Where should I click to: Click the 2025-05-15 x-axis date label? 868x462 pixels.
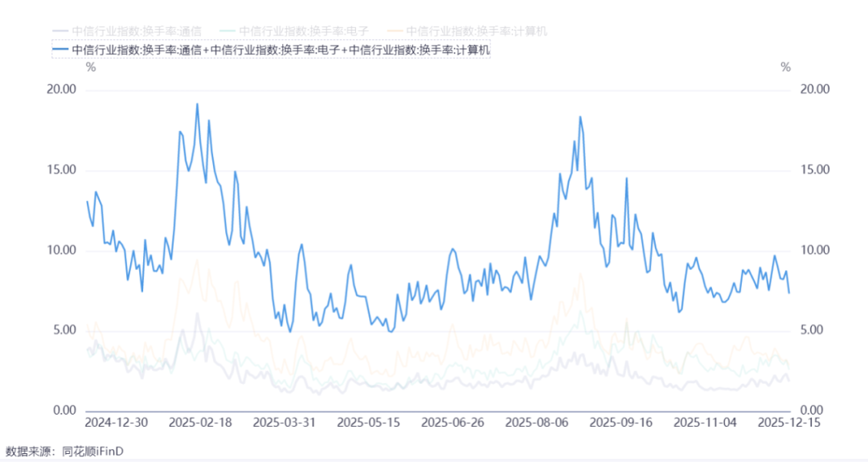coord(369,423)
